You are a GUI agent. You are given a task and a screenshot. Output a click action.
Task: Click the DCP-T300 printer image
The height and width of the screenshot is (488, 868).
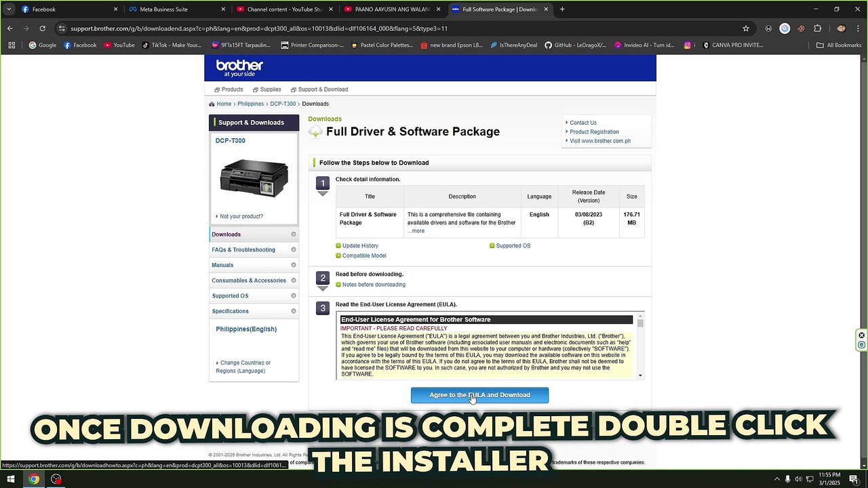tap(254, 178)
